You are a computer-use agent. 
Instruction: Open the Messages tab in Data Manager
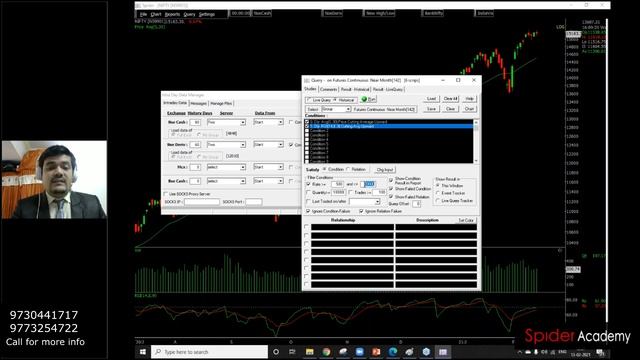point(198,104)
